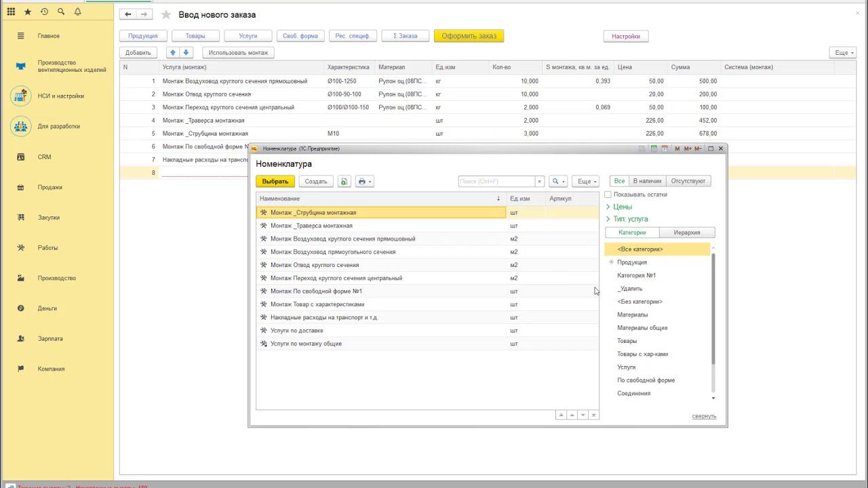Open the Еще dropdown in Номенклатура dialog

click(586, 182)
